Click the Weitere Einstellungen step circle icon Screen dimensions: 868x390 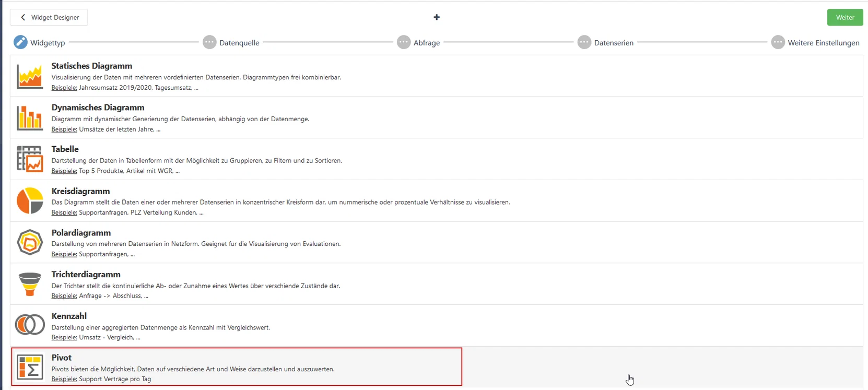[x=778, y=42]
